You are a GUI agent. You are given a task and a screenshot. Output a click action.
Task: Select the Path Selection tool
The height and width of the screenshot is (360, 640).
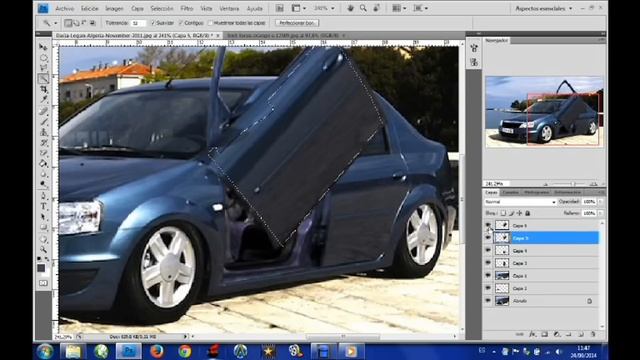tap(43, 217)
